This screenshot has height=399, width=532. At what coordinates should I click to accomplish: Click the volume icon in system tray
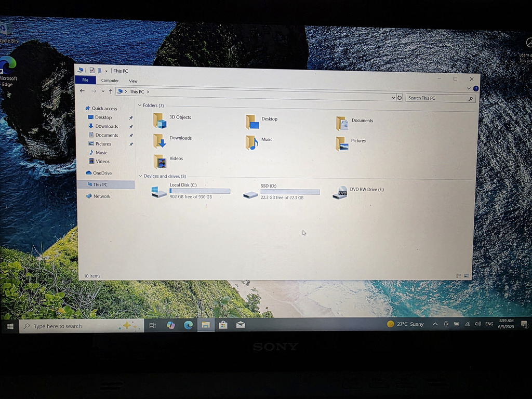[x=478, y=324]
